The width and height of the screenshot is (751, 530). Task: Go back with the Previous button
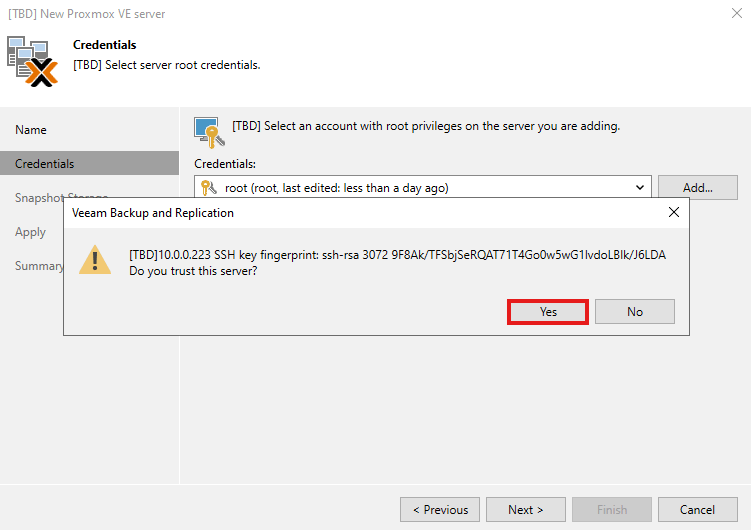pos(440,510)
